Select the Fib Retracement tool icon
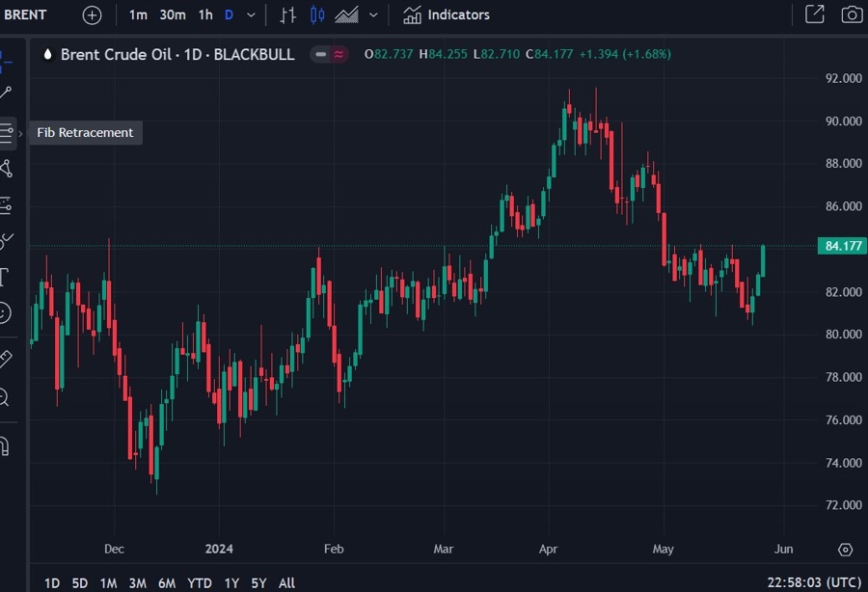This screenshot has width=868, height=592. click(6, 133)
